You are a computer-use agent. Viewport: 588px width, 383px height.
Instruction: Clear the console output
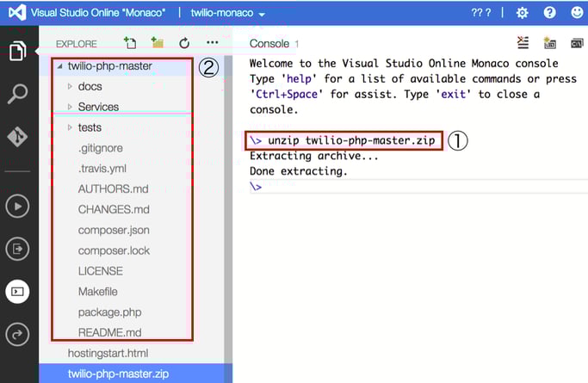(523, 43)
